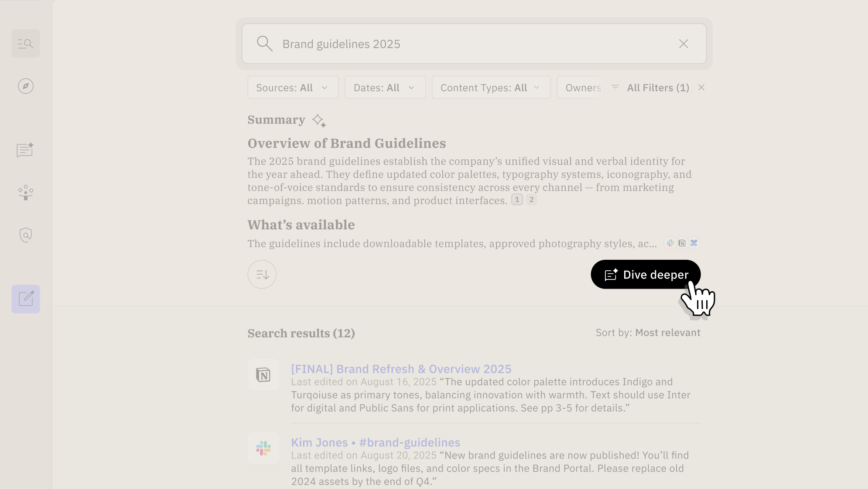Click the Slack icon beside Kim Jones result
Screen dimensions: 868x489
263,448
